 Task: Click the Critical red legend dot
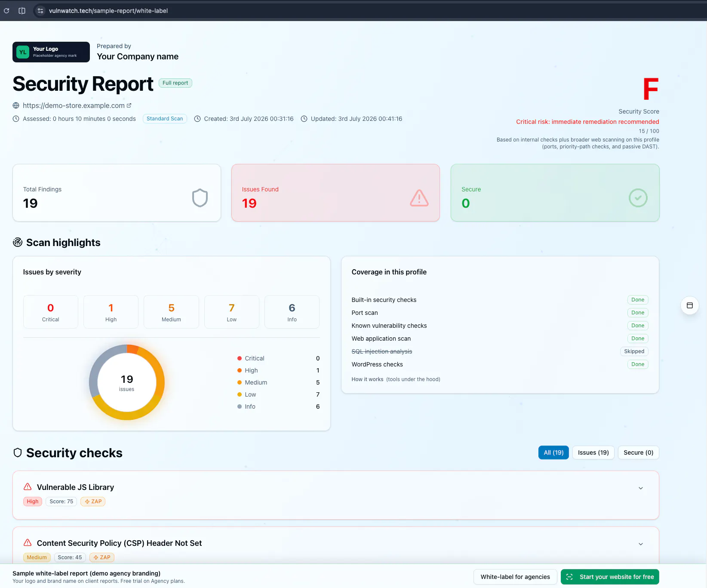coord(240,358)
